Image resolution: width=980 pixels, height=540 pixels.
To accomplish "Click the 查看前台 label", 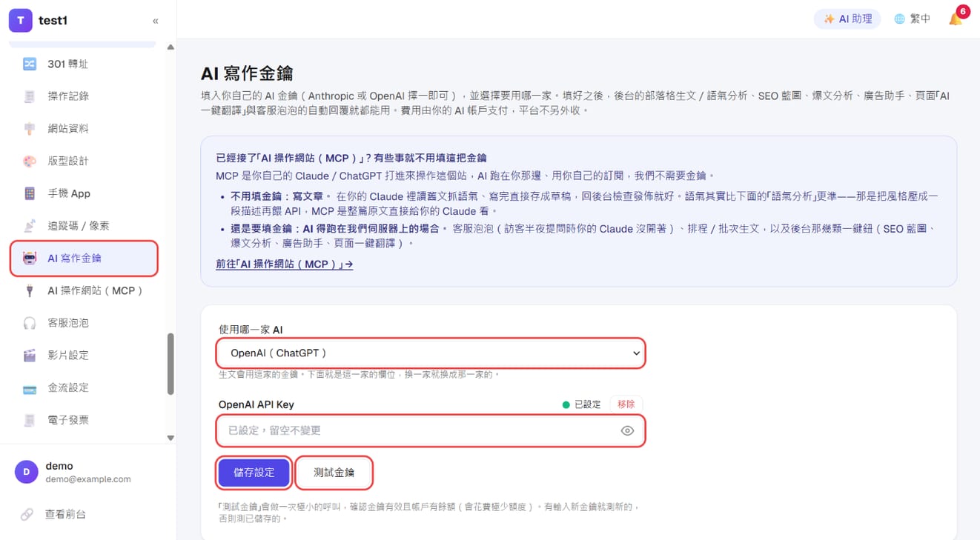I will [65, 514].
